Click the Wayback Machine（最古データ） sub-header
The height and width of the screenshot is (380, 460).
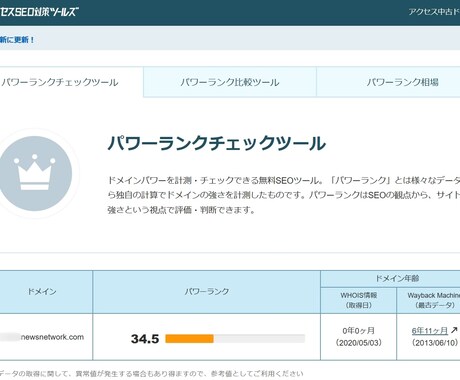pos(429,300)
